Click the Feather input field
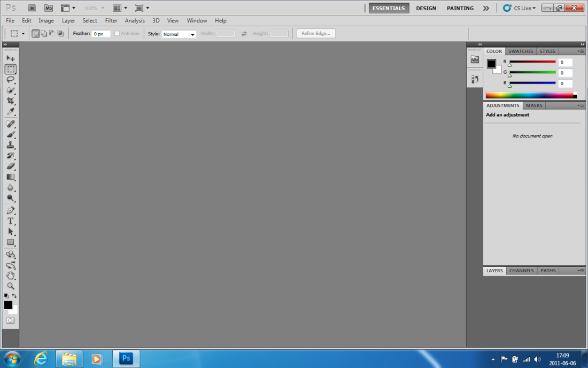Viewport: 588px width, 368px height. pos(101,34)
